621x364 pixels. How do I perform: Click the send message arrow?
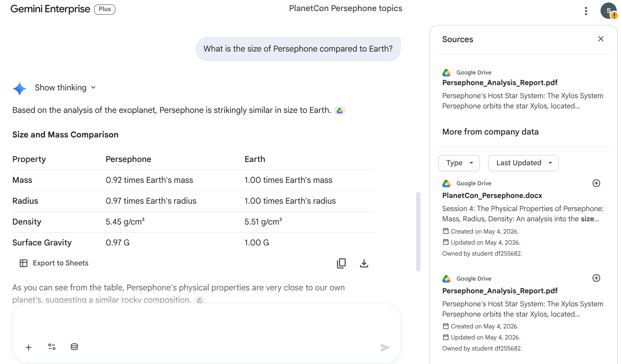(x=385, y=348)
